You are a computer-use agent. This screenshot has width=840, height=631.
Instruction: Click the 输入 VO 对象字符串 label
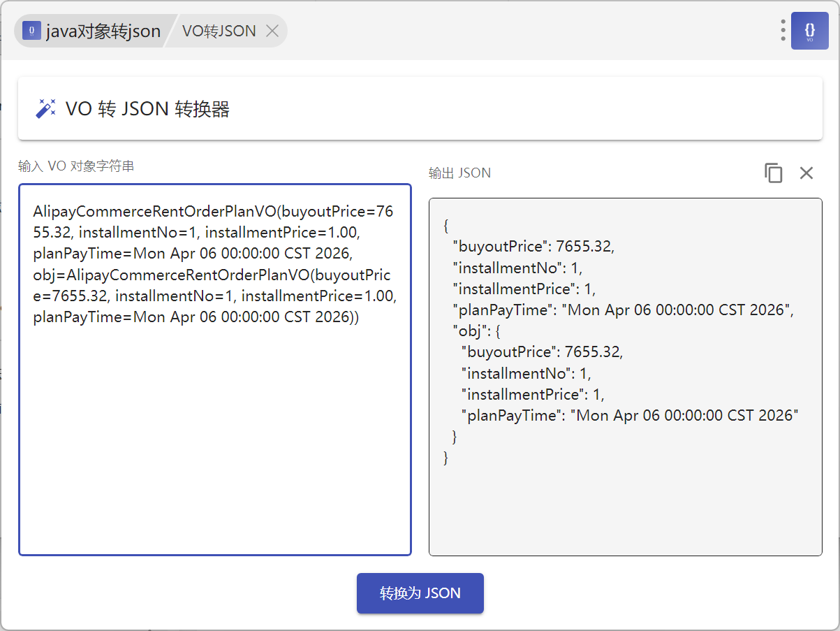[76, 166]
